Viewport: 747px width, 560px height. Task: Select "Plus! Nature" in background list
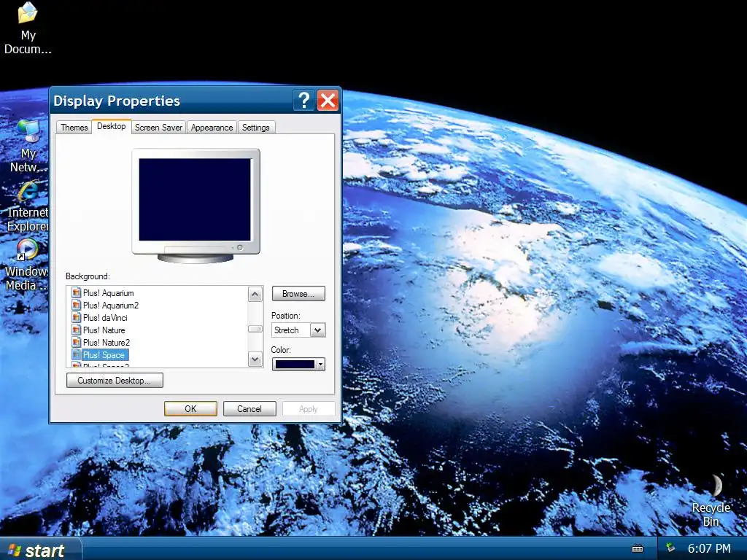[x=104, y=330]
